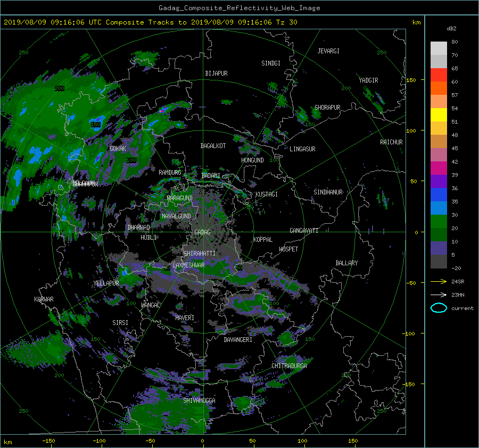Select the purple 36-39 dBZ legend swatch

439,182
